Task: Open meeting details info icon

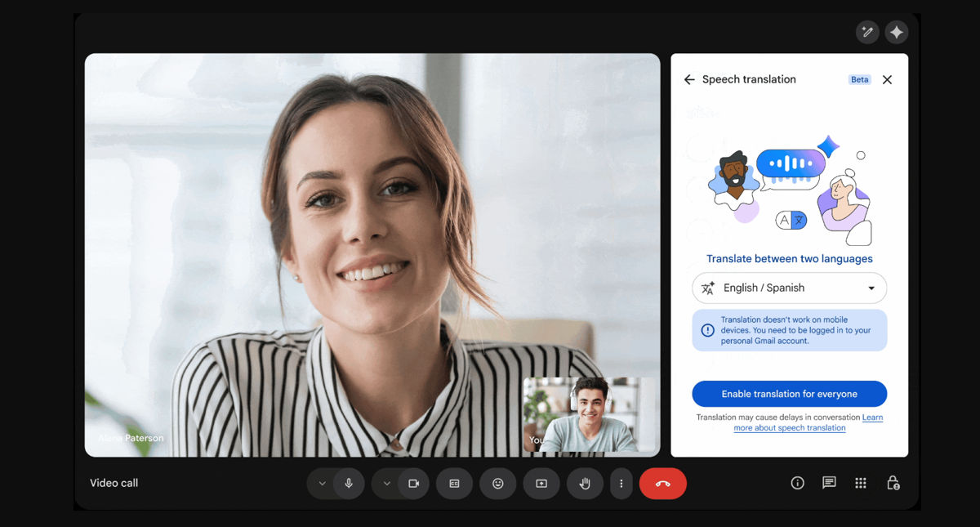Action: [x=798, y=483]
